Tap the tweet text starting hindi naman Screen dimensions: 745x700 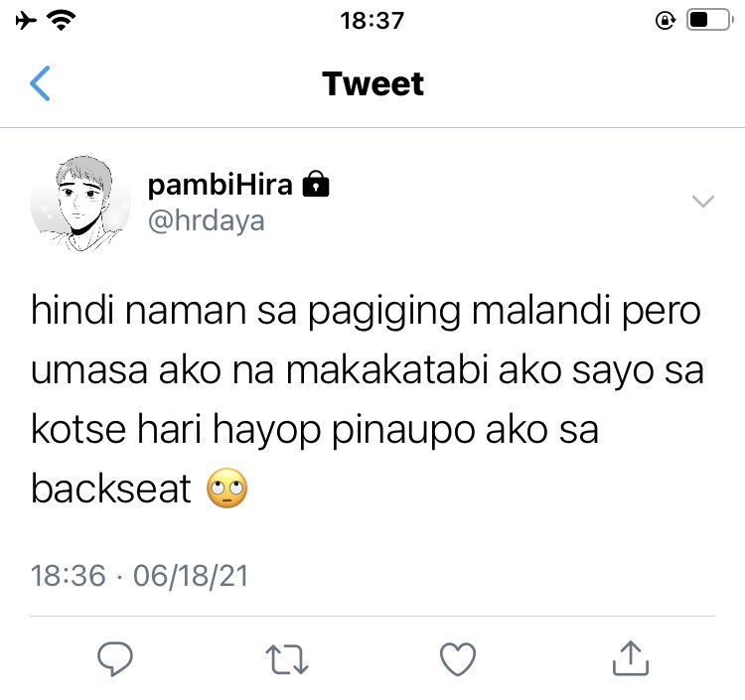(x=367, y=400)
